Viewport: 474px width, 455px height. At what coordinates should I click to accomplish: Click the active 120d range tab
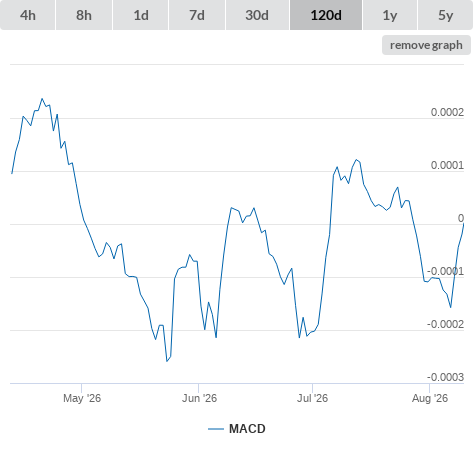[326, 15]
